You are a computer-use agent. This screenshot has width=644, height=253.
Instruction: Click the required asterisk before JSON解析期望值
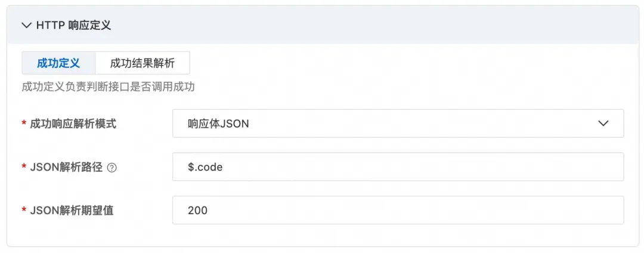[x=24, y=211]
